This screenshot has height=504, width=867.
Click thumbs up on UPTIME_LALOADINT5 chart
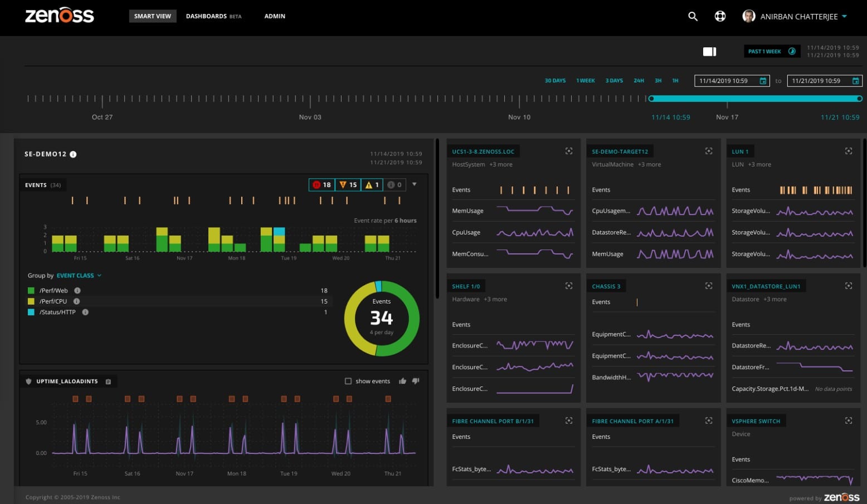click(x=403, y=381)
